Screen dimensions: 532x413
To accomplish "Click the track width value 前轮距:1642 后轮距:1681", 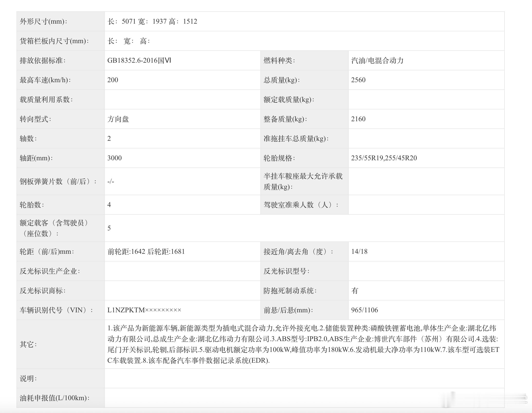I will (x=146, y=251).
